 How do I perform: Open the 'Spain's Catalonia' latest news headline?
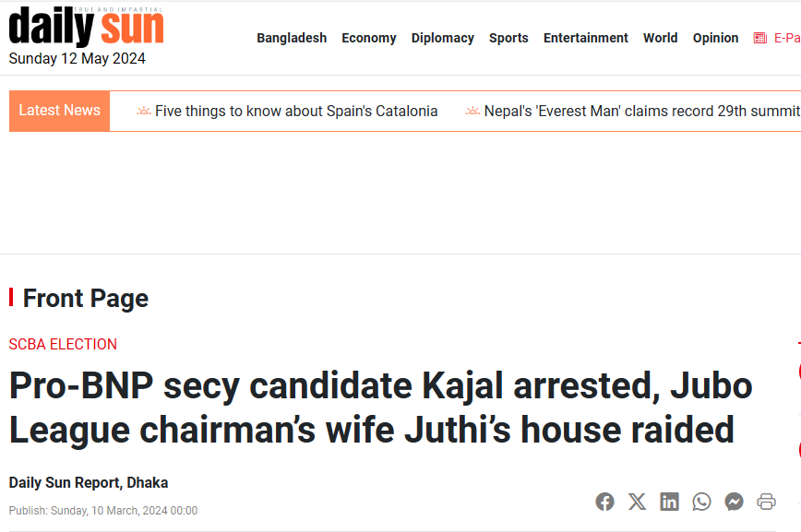pos(295,112)
